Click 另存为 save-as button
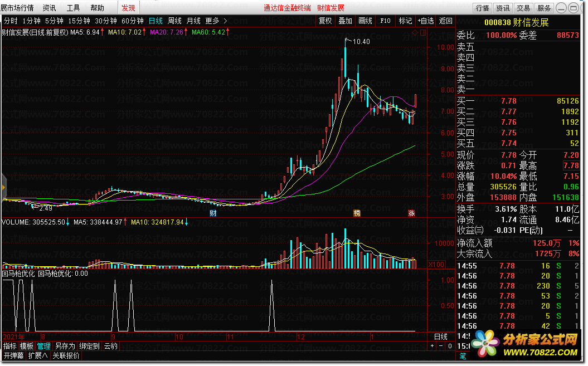This screenshot has height=366, width=588. [x=65, y=346]
